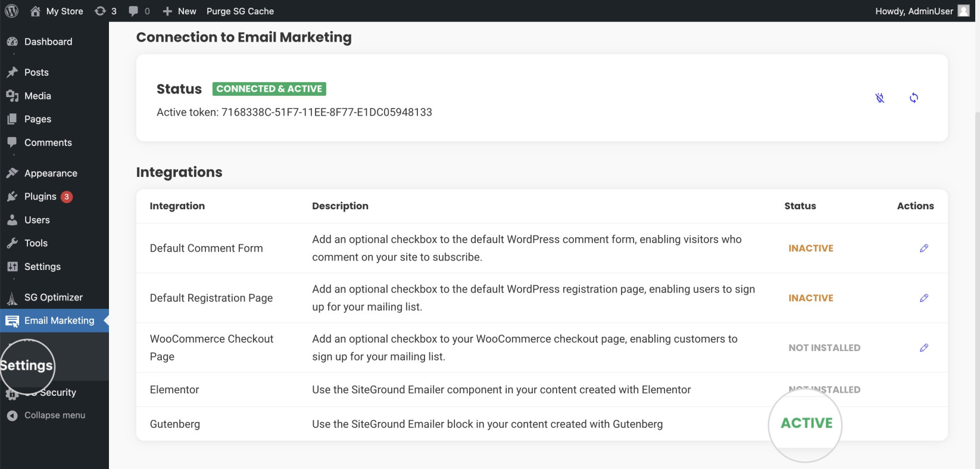Click the Media icon in sidebar

click(x=12, y=95)
